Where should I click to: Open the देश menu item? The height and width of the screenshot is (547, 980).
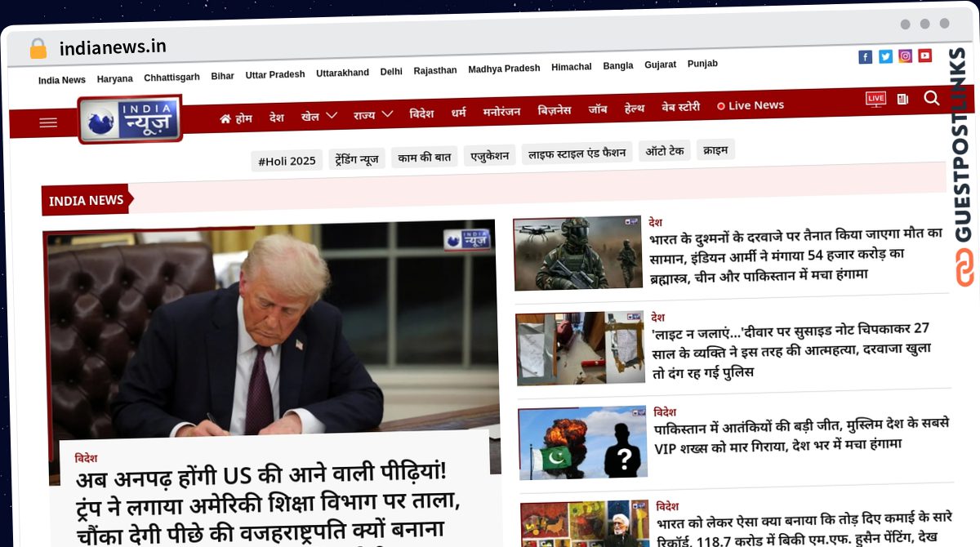pyautogui.click(x=277, y=118)
